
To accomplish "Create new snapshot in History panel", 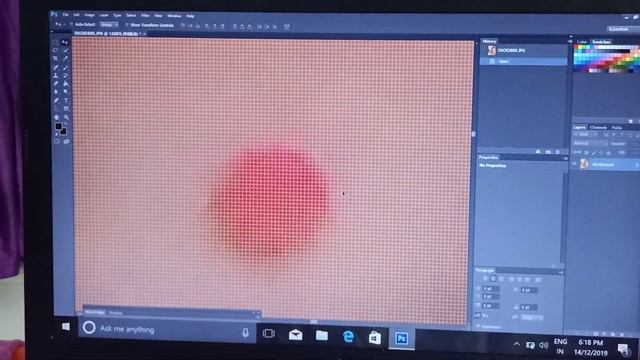I will (x=548, y=152).
